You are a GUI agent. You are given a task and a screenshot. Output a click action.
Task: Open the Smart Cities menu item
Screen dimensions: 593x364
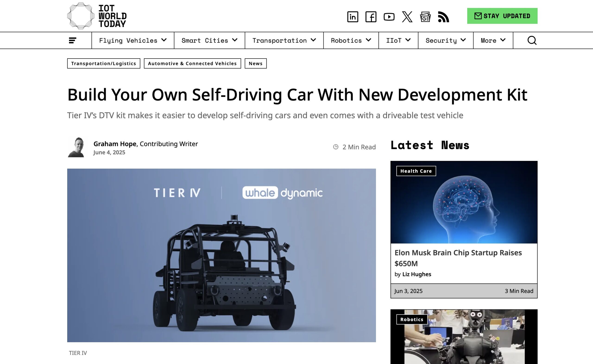(205, 41)
